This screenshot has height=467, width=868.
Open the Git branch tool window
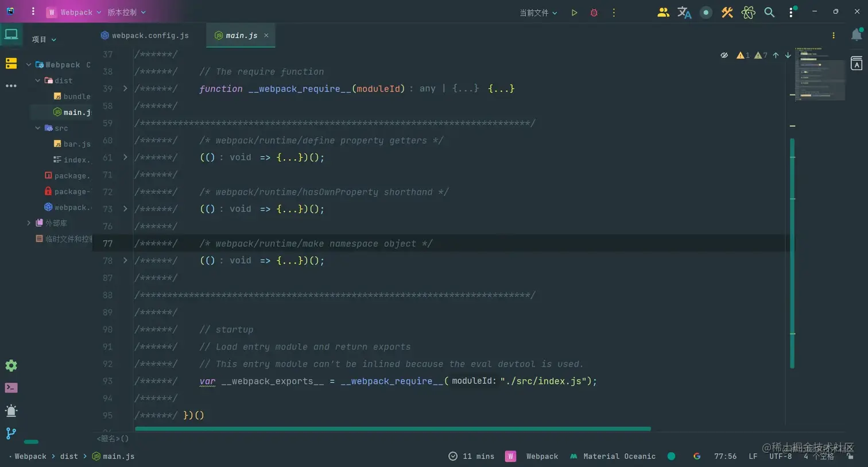[x=11, y=433]
